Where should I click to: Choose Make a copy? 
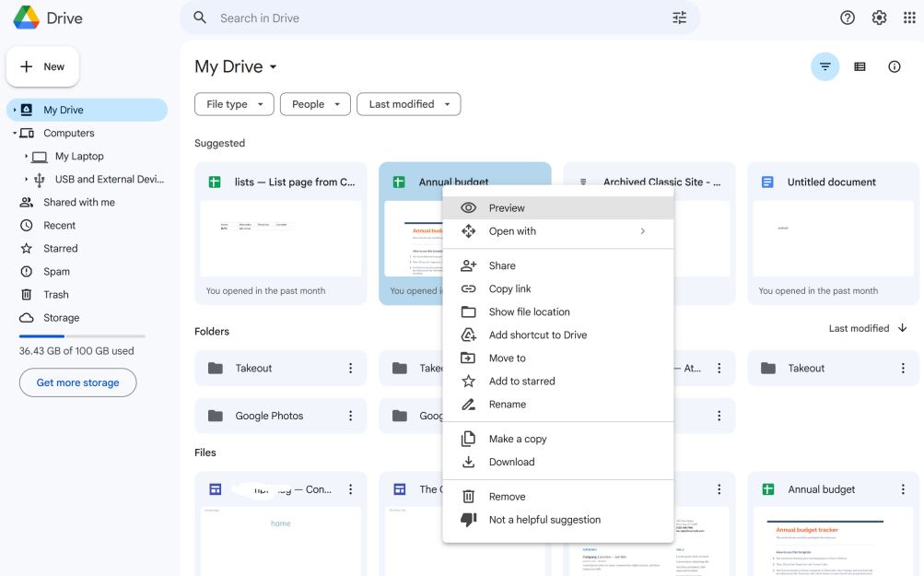[558, 439]
